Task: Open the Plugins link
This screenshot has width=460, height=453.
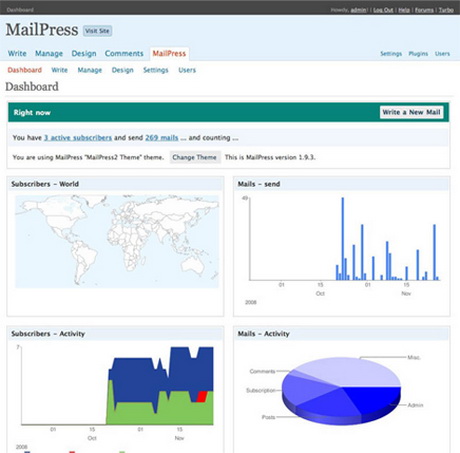Action: pos(418,54)
